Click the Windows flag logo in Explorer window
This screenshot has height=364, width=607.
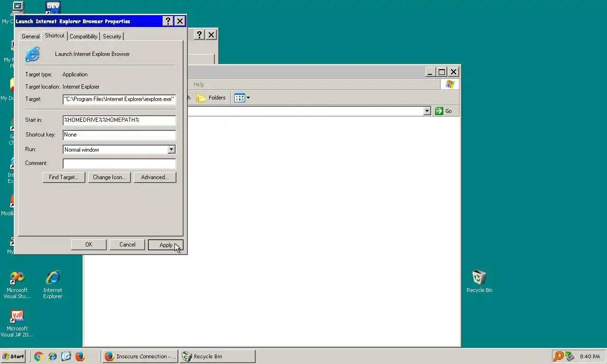[x=450, y=84]
